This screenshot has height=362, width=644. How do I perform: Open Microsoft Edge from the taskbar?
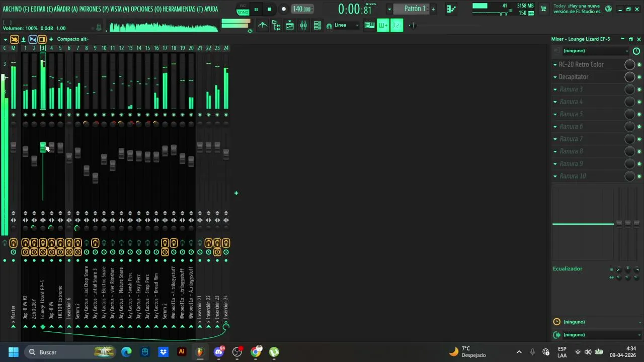(x=126, y=352)
